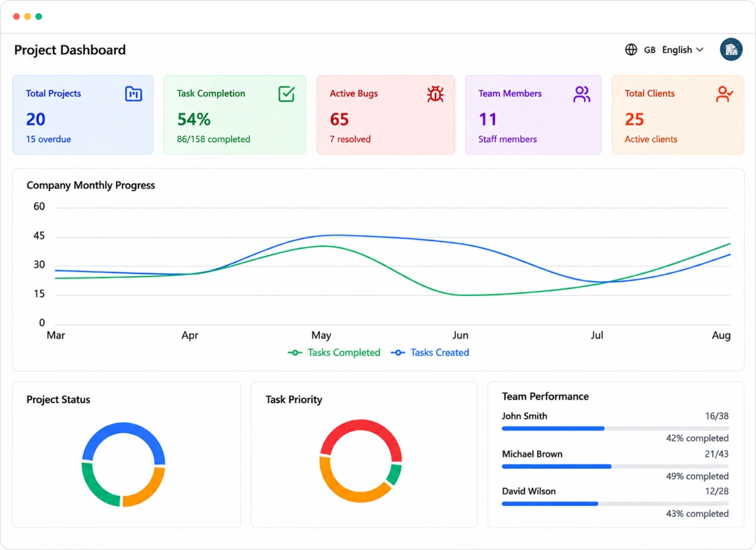The height and width of the screenshot is (550, 756).
Task: Open the Team Members card
Action: [x=533, y=115]
